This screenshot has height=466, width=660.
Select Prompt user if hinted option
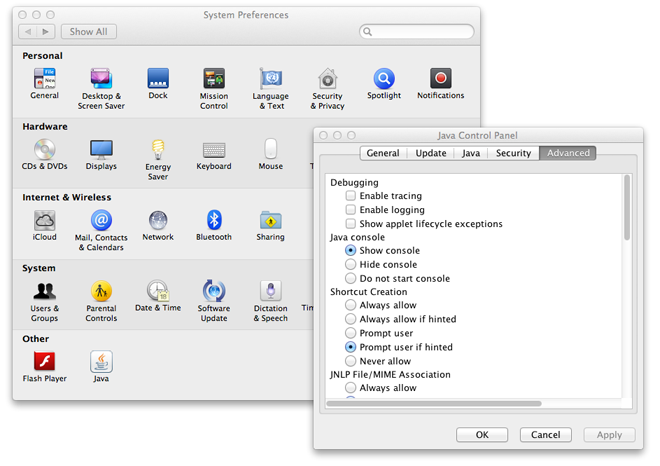(350, 346)
